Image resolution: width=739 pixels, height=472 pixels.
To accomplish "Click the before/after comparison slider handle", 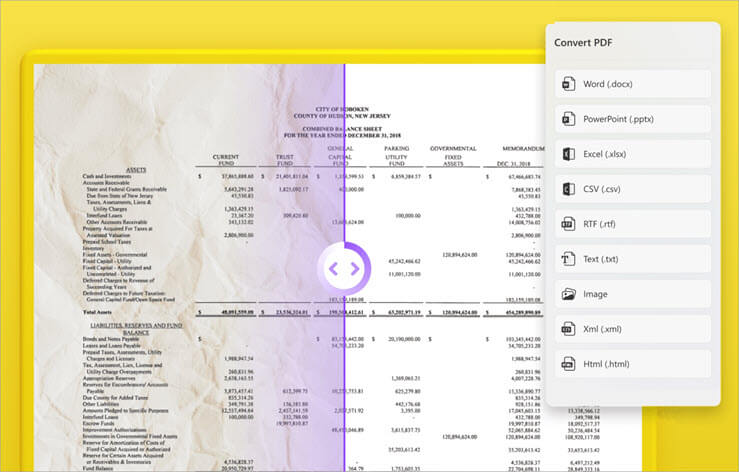I will [x=344, y=269].
